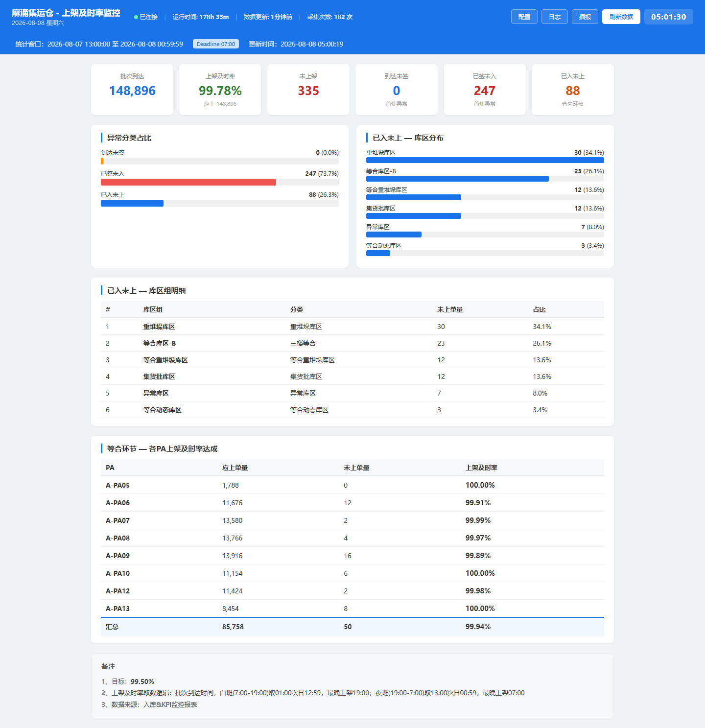Viewport: 705px width, 728px height.
Task: Click the 05:01:30 clock display
Action: point(669,17)
